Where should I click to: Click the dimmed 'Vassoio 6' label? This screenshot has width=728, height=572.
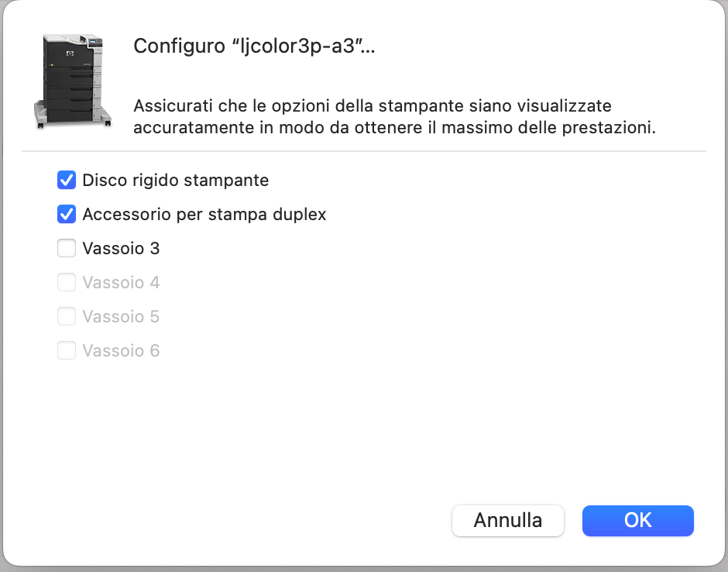click(x=121, y=351)
